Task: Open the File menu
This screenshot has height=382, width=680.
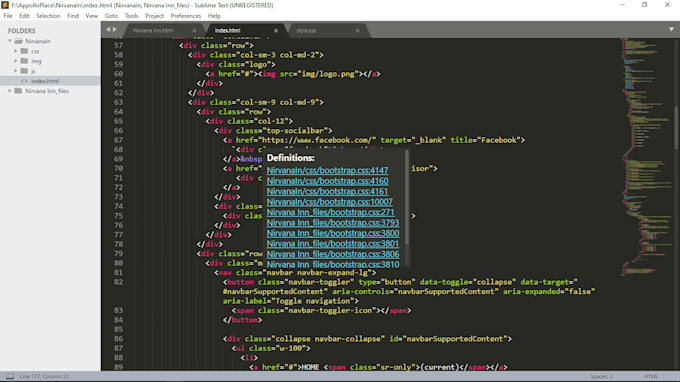Action: coord(8,16)
